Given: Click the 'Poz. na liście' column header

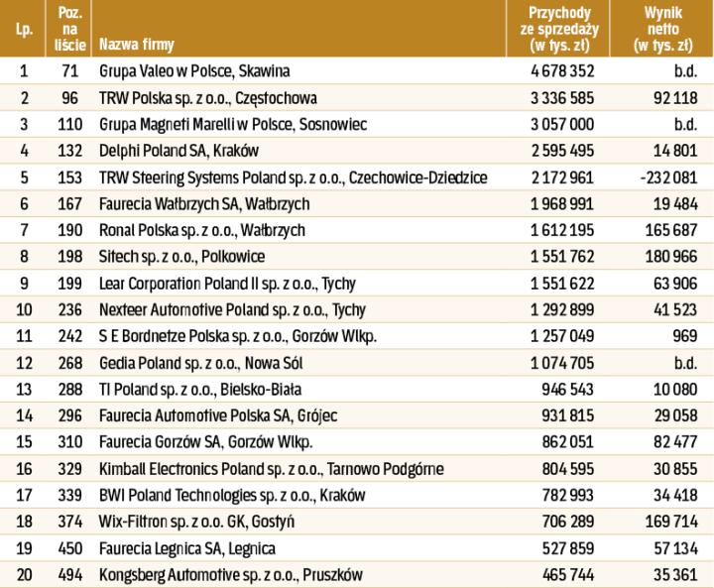Looking at the screenshot, I should pos(69,28).
